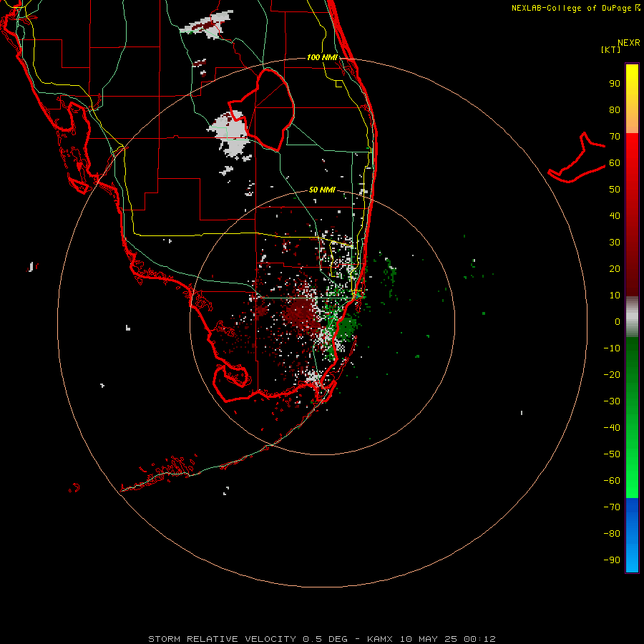Click the -30 value on the velocity scale

pos(612,401)
